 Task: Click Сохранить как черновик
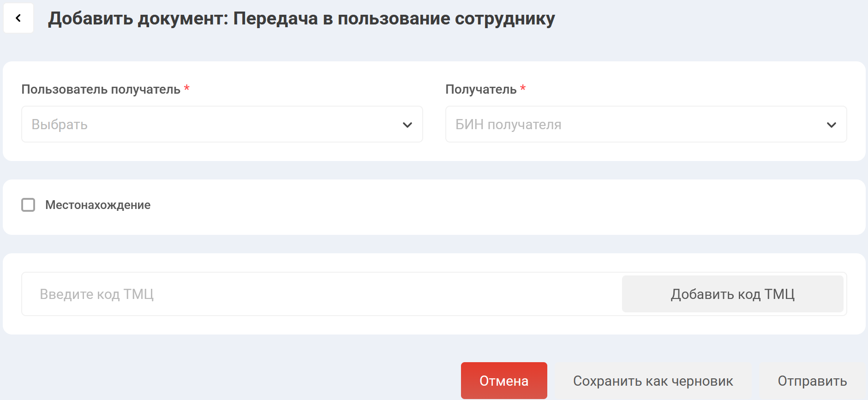(x=652, y=381)
